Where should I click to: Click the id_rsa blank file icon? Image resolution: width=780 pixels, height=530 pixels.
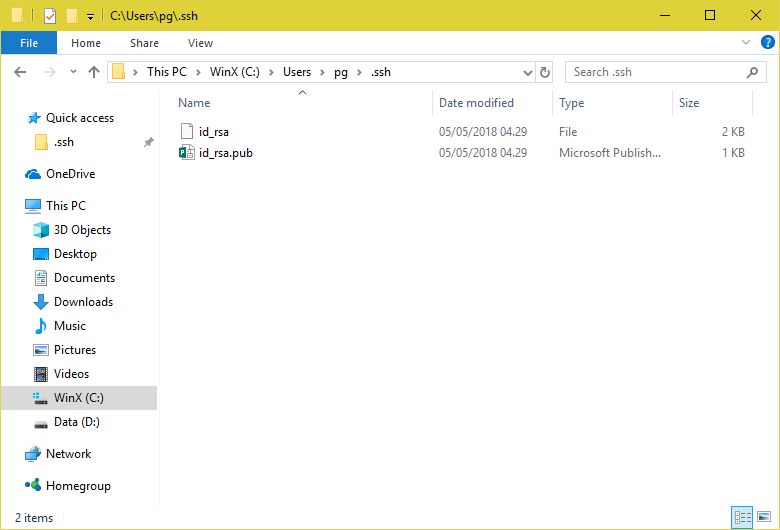(x=187, y=131)
